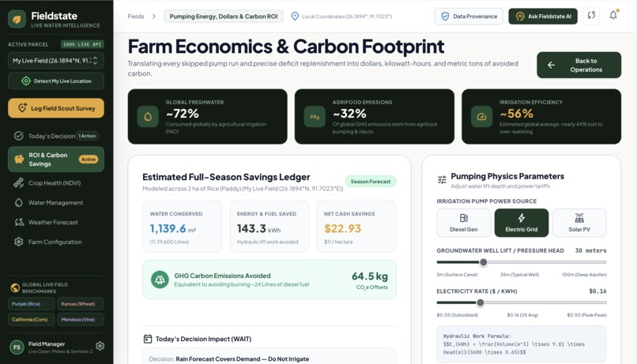Select Electric Grid pump power source
The image size is (637, 364).
522,223
